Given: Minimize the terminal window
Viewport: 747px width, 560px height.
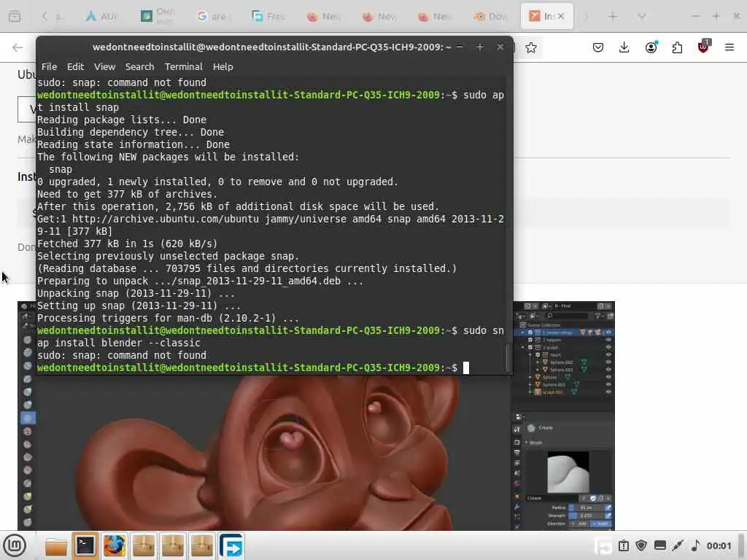Looking at the screenshot, I should click(x=460, y=47).
